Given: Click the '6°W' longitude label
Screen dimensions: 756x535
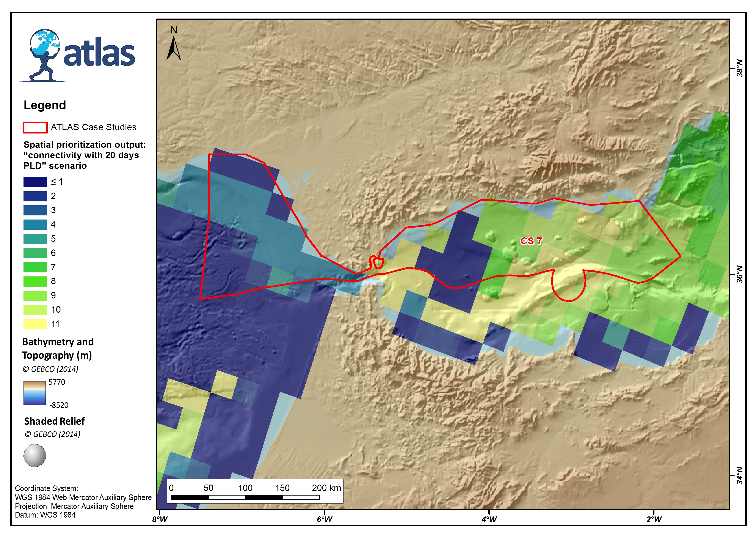Looking at the screenshot, I should [x=325, y=519].
